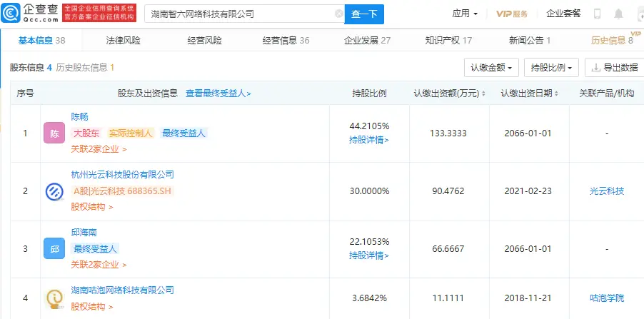The width and height of the screenshot is (644, 319).
Task: Open 企业套餐 page
Action: tap(563, 14)
